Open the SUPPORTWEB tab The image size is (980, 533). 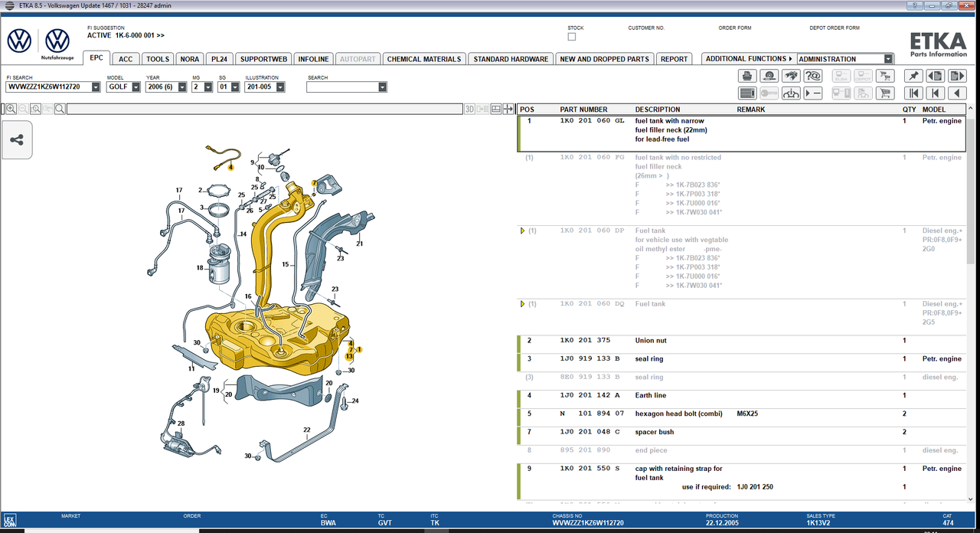pos(263,59)
